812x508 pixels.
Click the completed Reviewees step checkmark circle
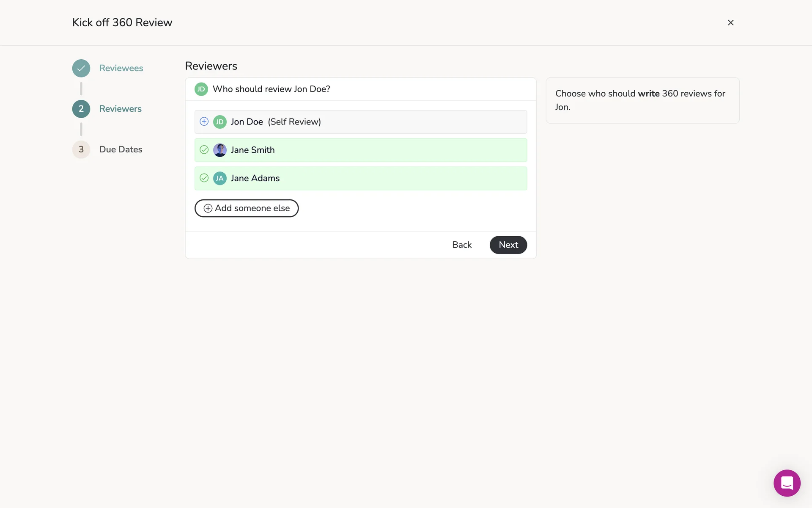pyautogui.click(x=81, y=68)
